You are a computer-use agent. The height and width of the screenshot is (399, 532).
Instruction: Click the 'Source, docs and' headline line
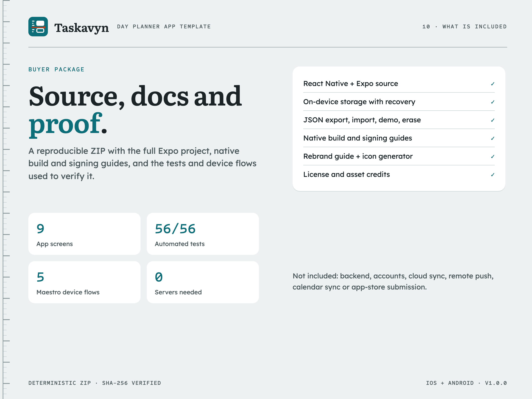135,97
